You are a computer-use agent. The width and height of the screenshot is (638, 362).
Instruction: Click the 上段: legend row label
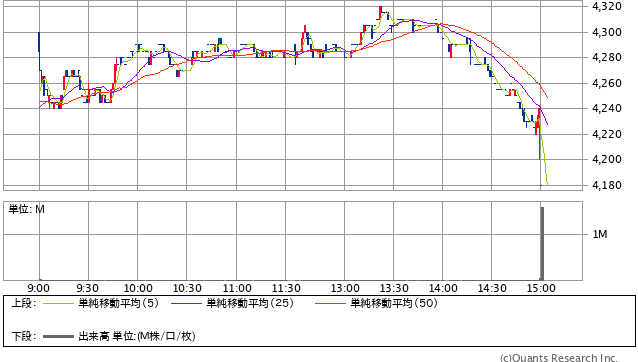(24, 303)
